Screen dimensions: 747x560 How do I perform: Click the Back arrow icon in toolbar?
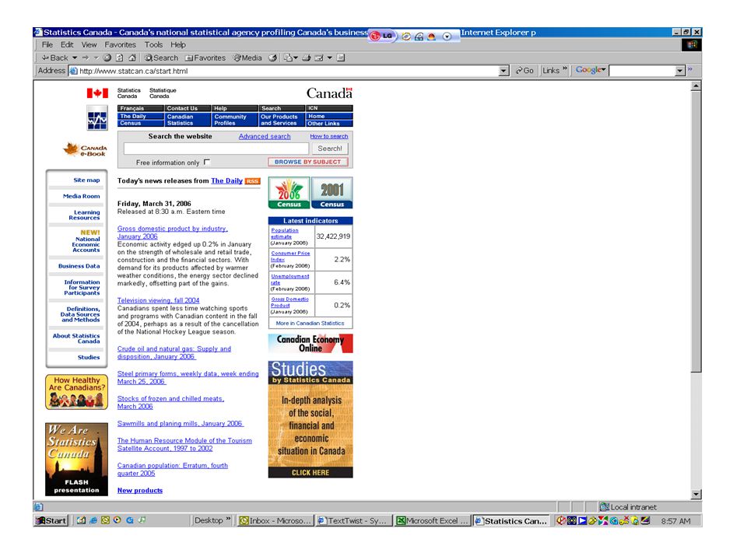pyautogui.click(x=45, y=58)
